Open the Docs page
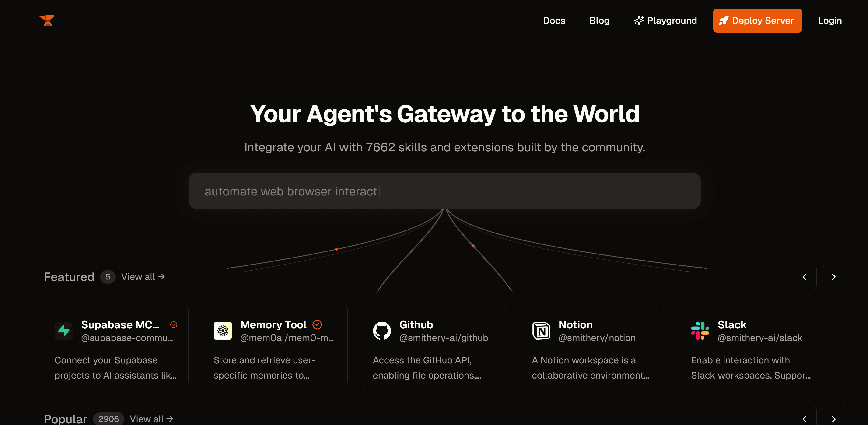The height and width of the screenshot is (425, 868). pyautogui.click(x=554, y=21)
